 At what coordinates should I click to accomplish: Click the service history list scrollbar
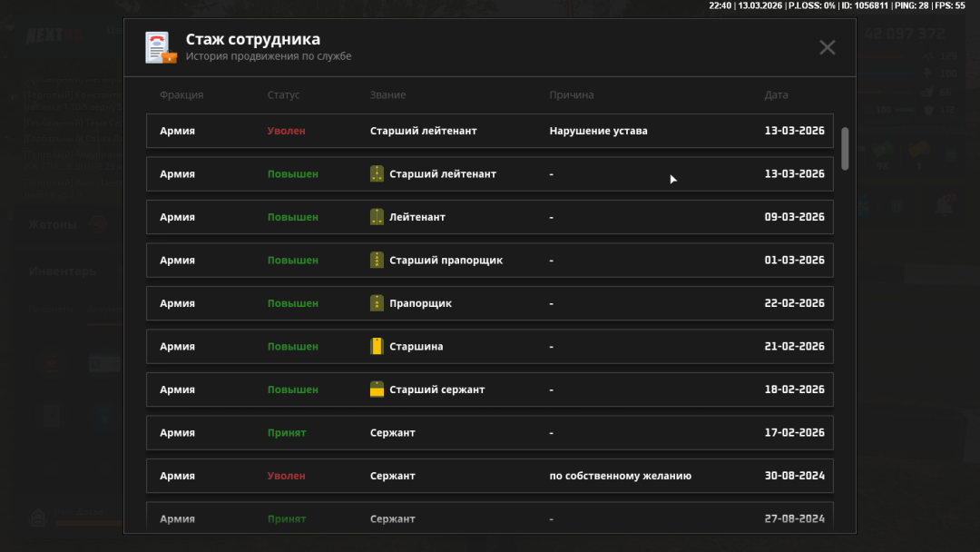(845, 148)
